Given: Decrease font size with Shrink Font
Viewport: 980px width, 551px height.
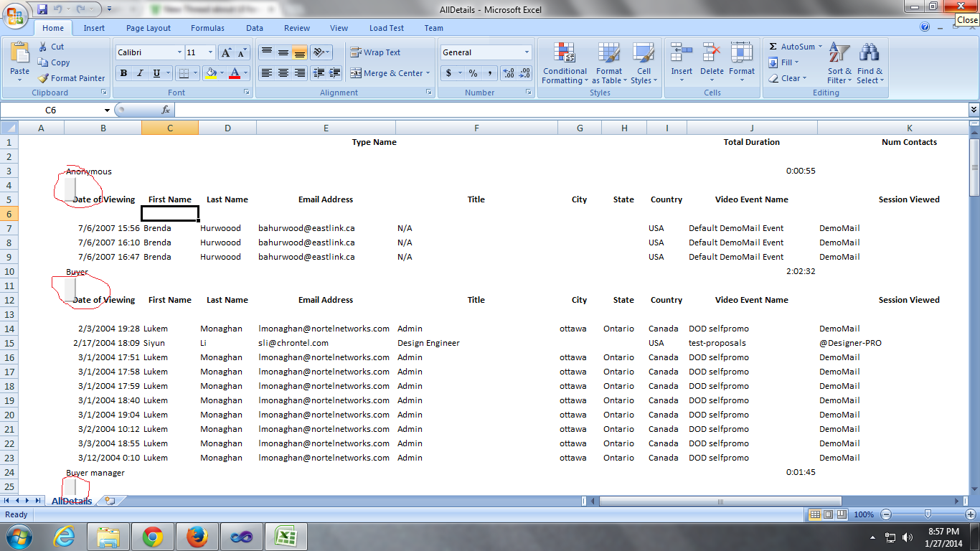Looking at the screenshot, I should 241,52.
